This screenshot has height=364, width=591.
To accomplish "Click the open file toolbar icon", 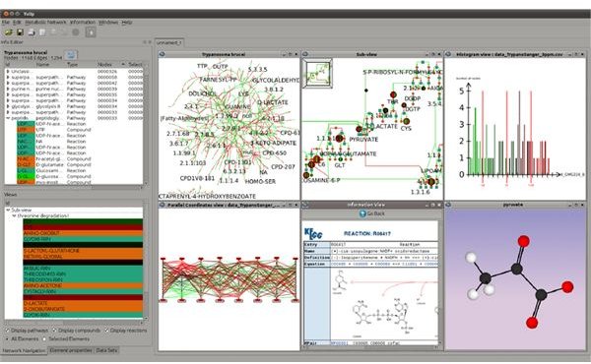I will point(8,32).
